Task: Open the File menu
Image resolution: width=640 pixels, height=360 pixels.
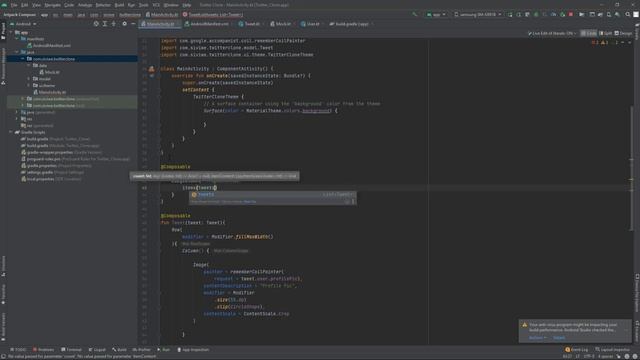Action: tap(14, 5)
